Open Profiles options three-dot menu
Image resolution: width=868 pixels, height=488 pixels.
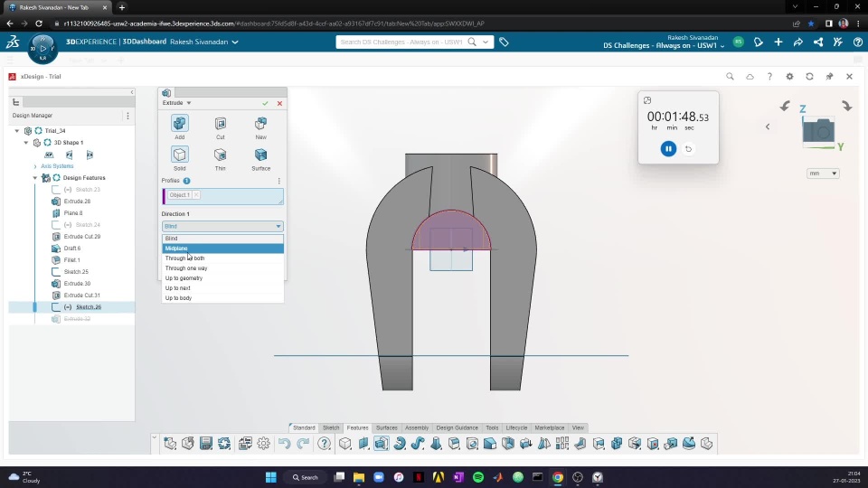[279, 181]
